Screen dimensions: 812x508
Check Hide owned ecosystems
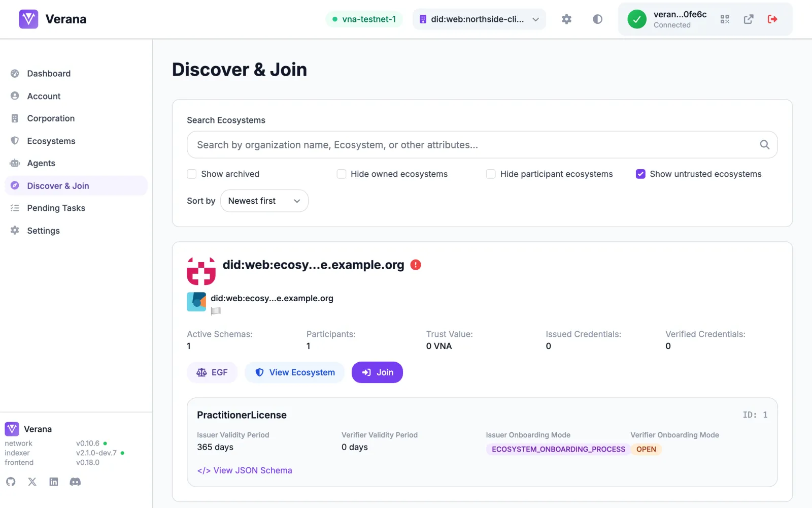pos(342,174)
